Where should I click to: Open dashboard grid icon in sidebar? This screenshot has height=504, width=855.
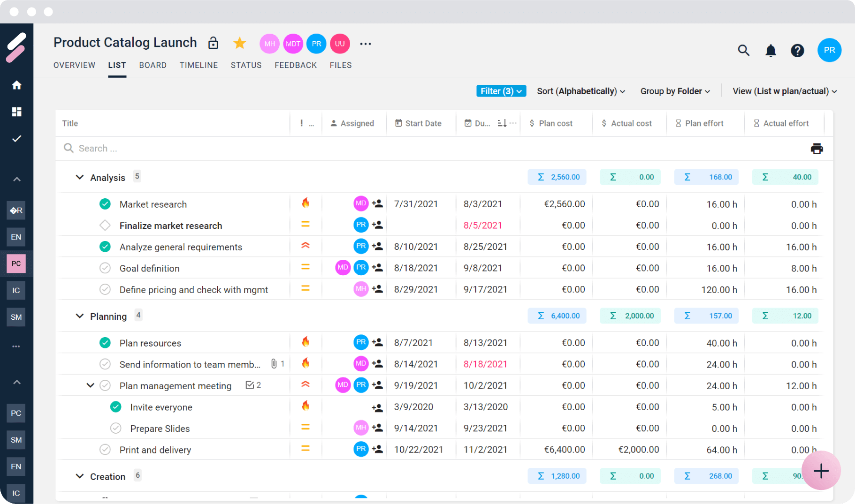pyautogui.click(x=17, y=112)
